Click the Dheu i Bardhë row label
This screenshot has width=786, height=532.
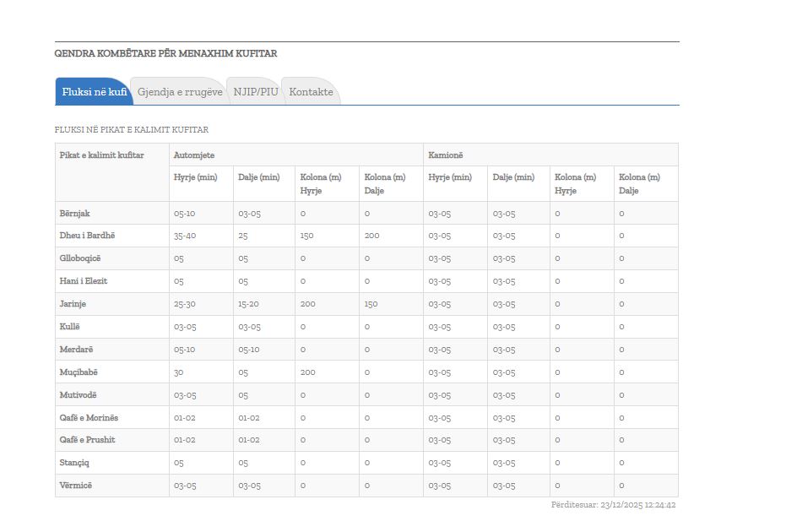click(86, 236)
